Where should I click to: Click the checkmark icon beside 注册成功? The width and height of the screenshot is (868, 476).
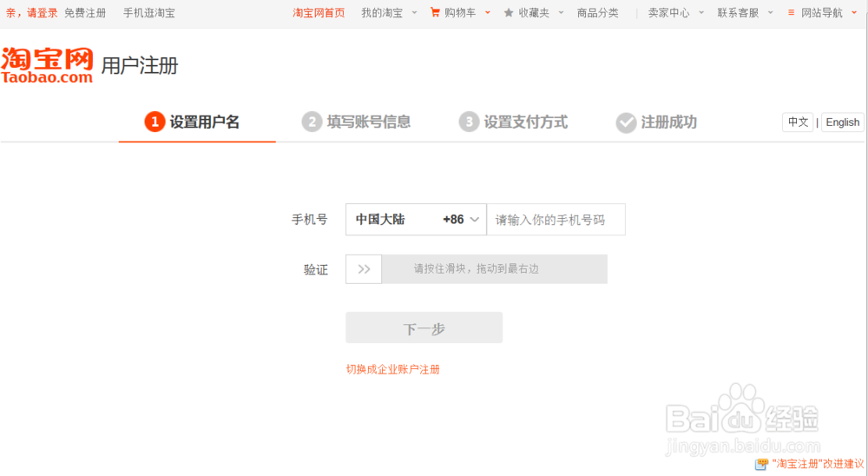coord(626,122)
